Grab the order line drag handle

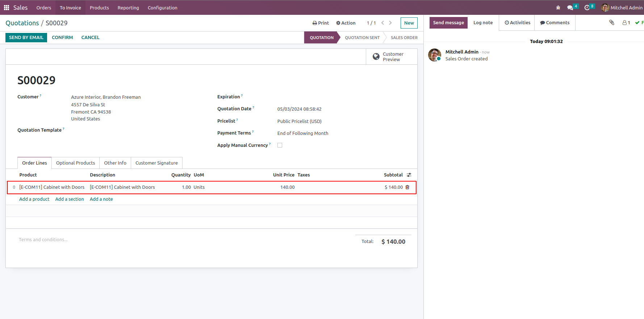point(14,187)
